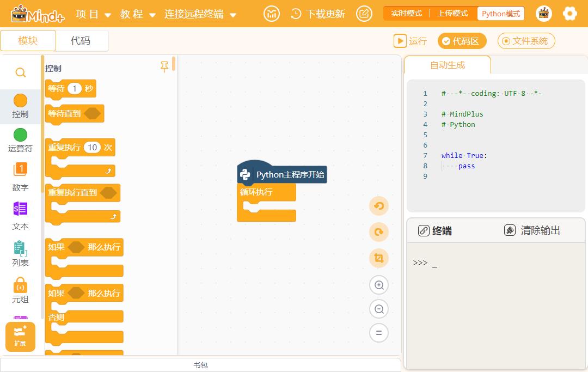Click 清除输出 button
Screen dimensions: 588x372
tap(532, 230)
